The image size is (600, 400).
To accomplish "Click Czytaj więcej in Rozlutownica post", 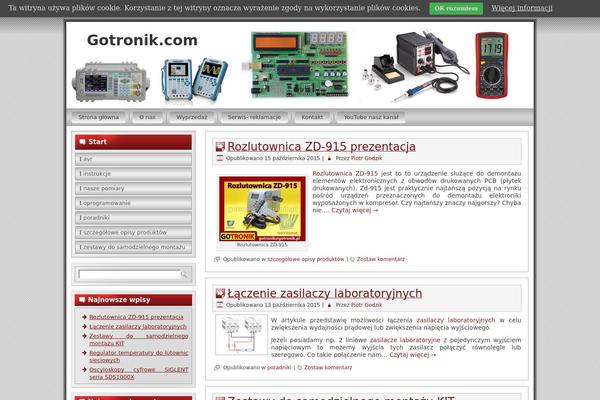I will (x=355, y=210).
